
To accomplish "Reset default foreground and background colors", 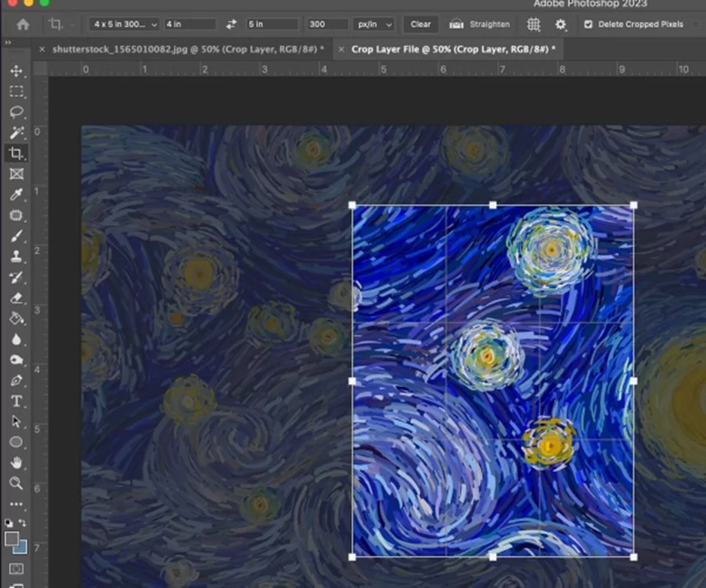I will 8,522.
